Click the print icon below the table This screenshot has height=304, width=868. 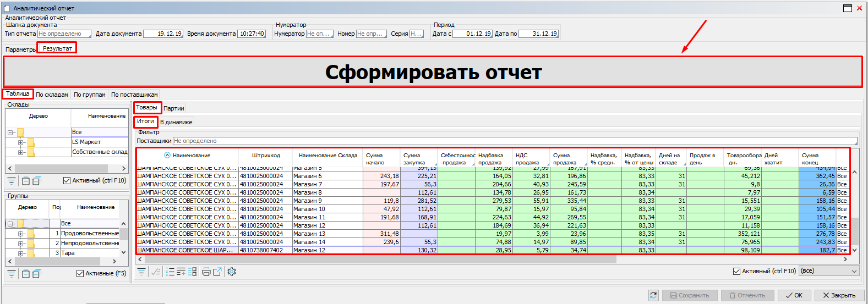coord(206,272)
